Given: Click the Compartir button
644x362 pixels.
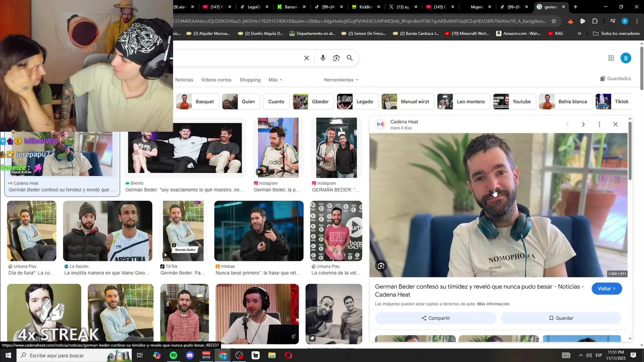Looking at the screenshot, I should click(436, 318).
